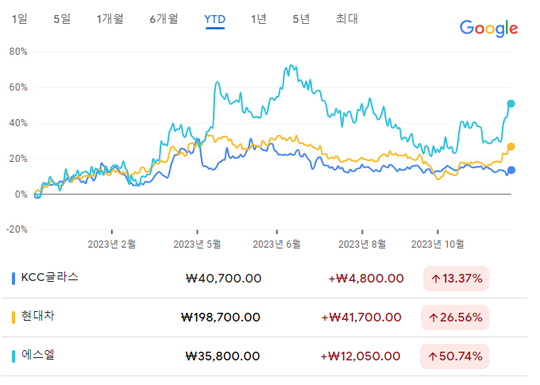This screenshot has width=540, height=385.
Task: Click the 13.37% change badge
Action: coord(456,279)
